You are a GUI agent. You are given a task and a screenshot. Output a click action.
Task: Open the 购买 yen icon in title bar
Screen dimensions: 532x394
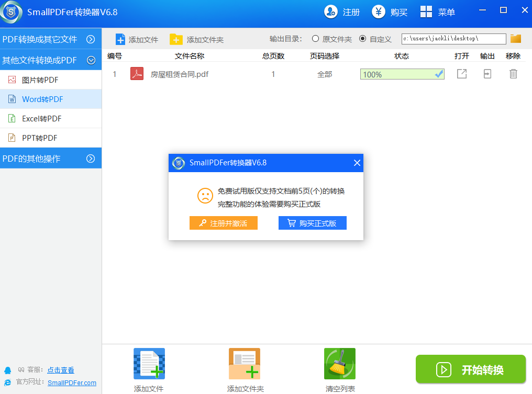(379, 12)
